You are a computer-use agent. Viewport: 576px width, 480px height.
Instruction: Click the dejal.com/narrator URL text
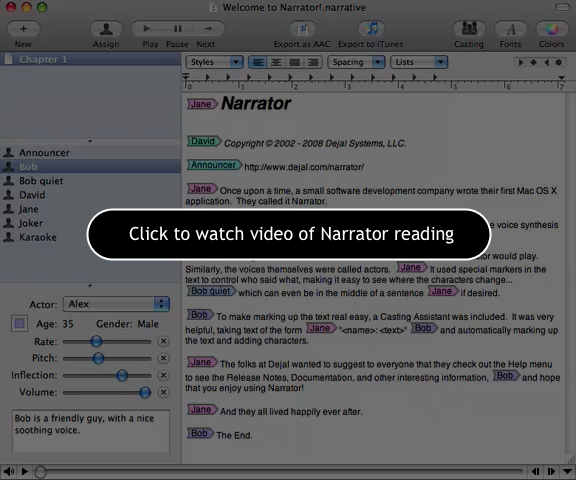304,167
